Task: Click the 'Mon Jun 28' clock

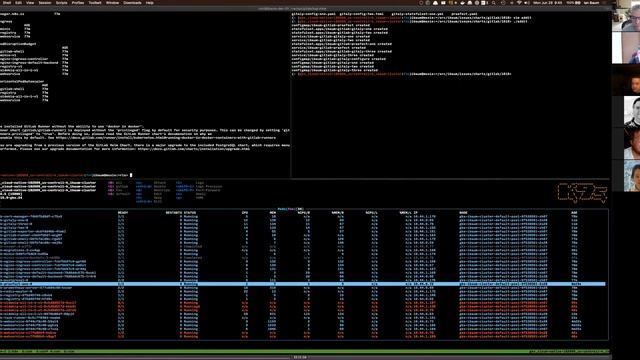Action: (x=547, y=2)
